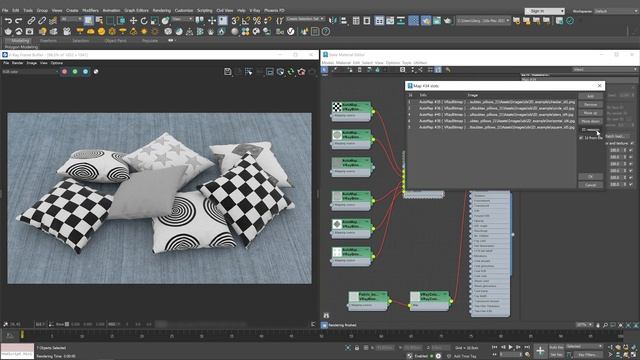This screenshot has width=640, height=360.
Task: Open the Workspaces dropdown
Action: [616, 11]
